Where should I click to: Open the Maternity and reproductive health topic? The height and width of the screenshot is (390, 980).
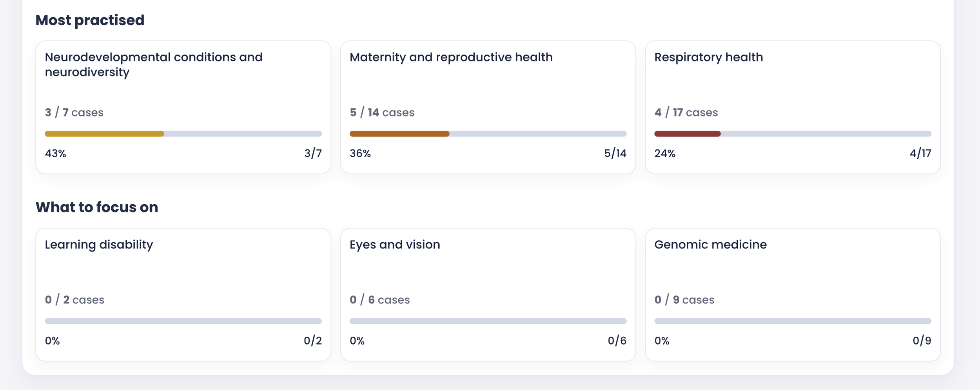[x=451, y=57]
